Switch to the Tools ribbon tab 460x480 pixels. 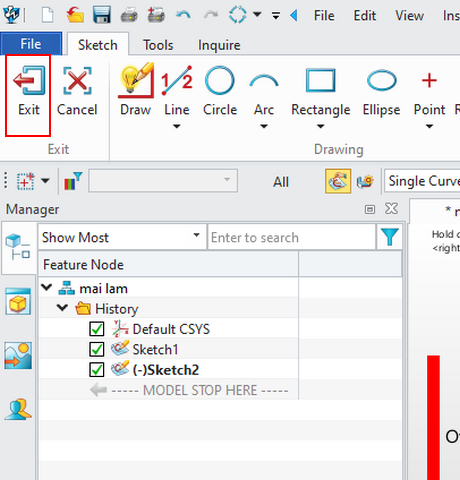158,45
